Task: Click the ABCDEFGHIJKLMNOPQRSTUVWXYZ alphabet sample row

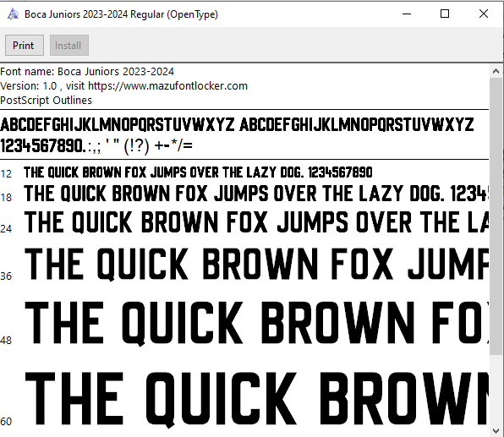Action: (237, 124)
